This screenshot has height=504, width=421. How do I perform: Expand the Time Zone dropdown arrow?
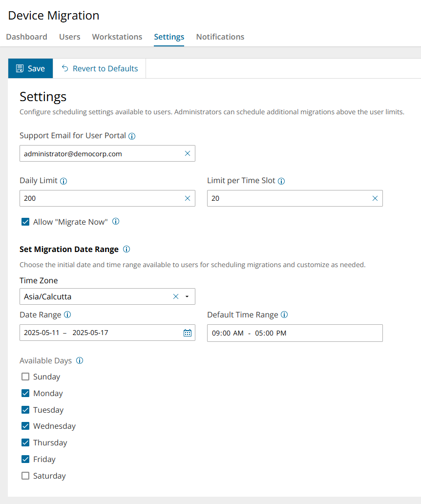187,296
